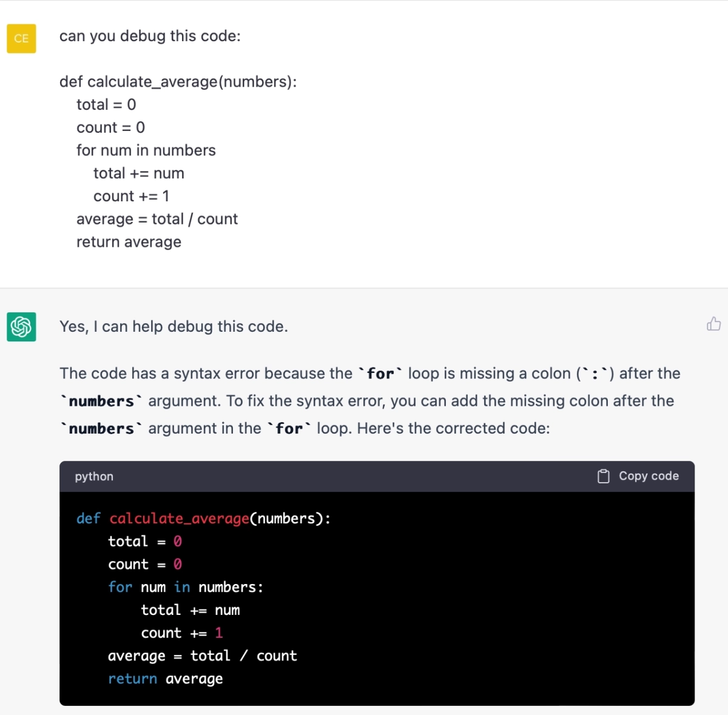Click the OpenAI logo in the reply message
This screenshot has height=715, width=728.
[21, 327]
